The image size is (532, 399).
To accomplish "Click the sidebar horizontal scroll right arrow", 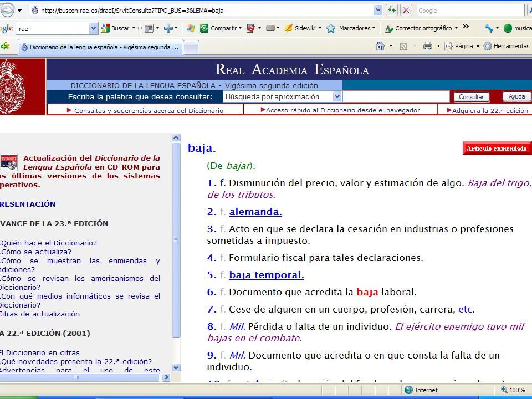I will (167, 377).
